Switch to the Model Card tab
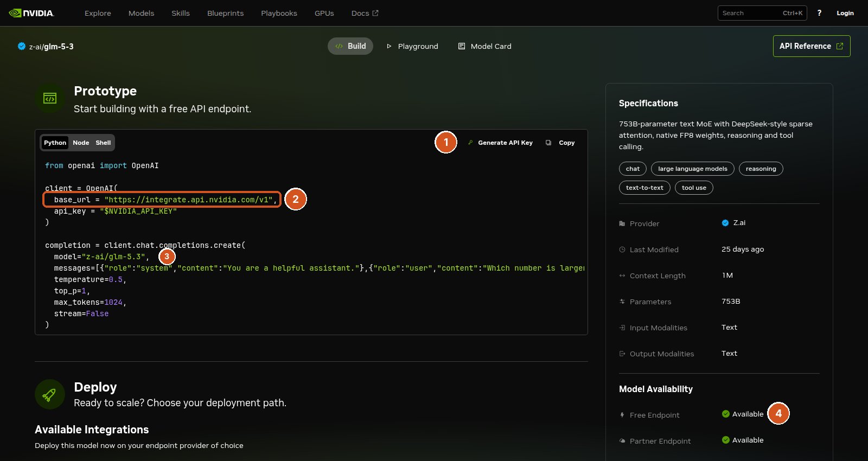 485,46
